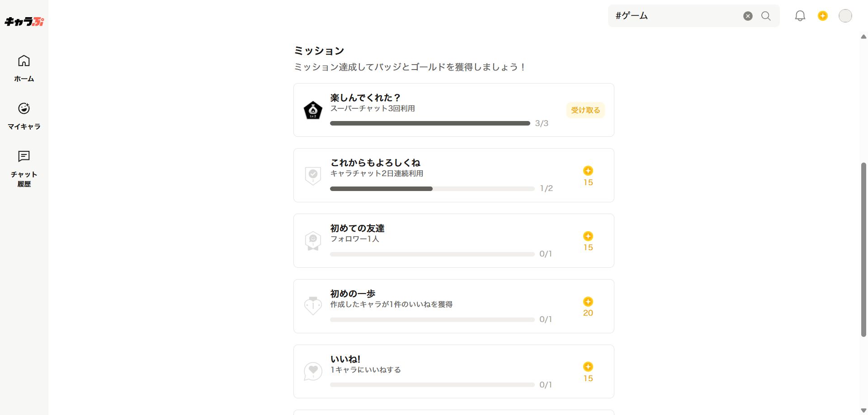Click the 楽しんでくれた? black badge icon
This screenshot has width=868, height=415.
coord(313,111)
